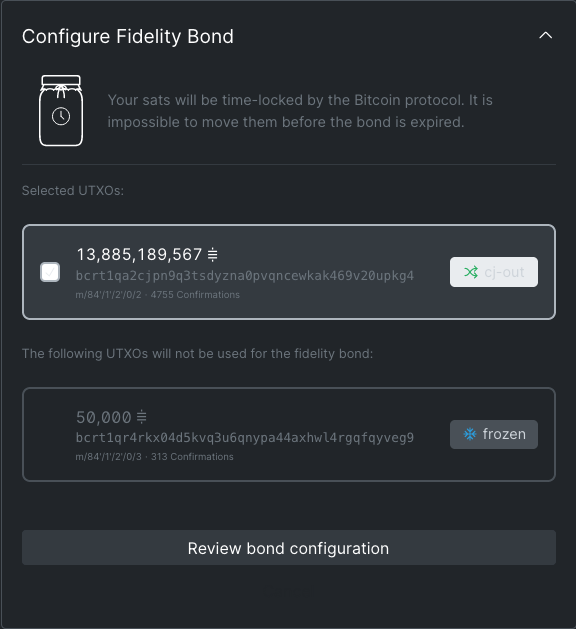
Task: Click the sats symbol next to 13,885,189,567
Action: pyautogui.click(x=213, y=254)
